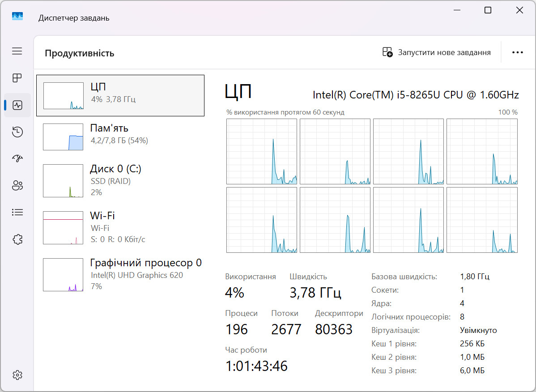The width and height of the screenshot is (536, 392).
Task: Click the top-right logical processor graph
Action: pos(482,151)
